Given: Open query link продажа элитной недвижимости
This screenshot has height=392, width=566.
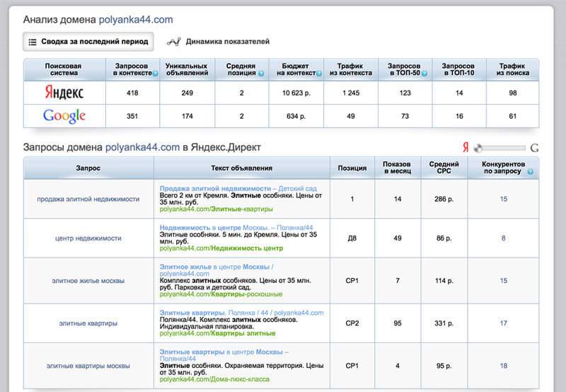Looking at the screenshot, I should [88, 200].
